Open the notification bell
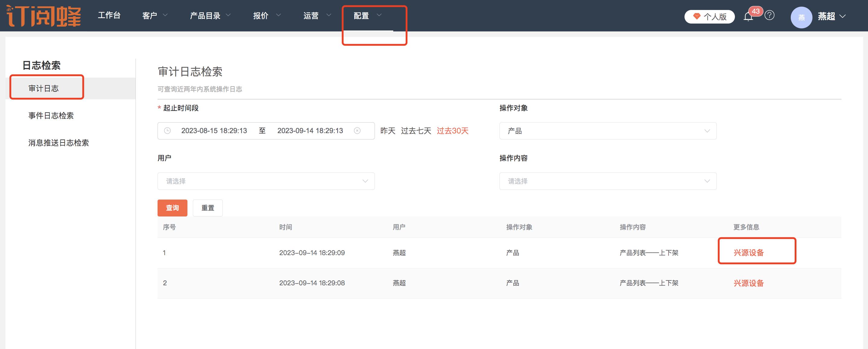The width and height of the screenshot is (868, 349). pyautogui.click(x=748, y=17)
